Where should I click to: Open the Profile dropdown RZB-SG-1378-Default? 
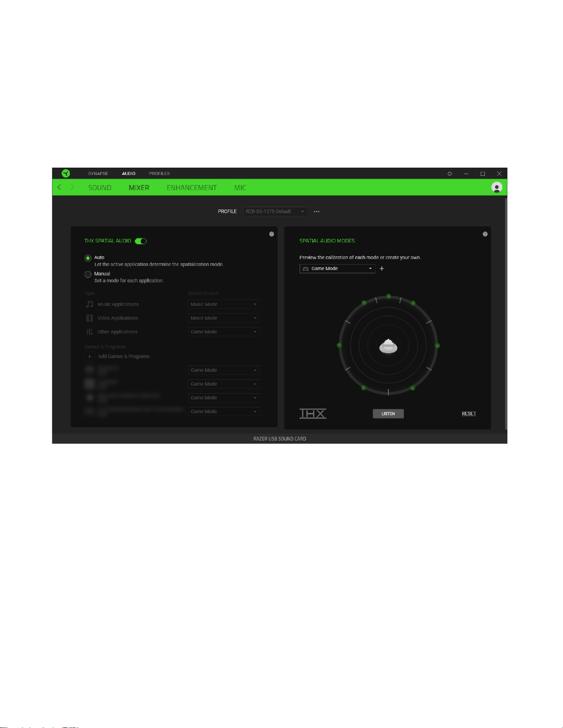pyautogui.click(x=275, y=211)
